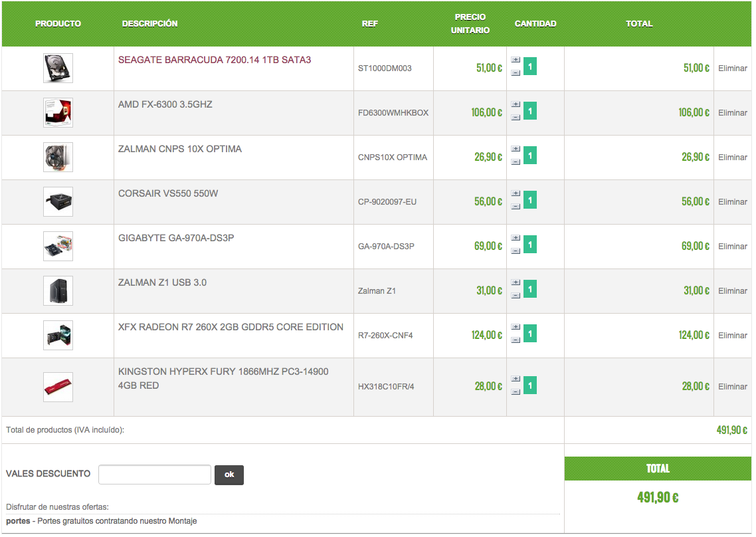Remove Zalman CNPS 10X Optima via Eliminar
This screenshot has width=756, height=537.
click(x=732, y=158)
